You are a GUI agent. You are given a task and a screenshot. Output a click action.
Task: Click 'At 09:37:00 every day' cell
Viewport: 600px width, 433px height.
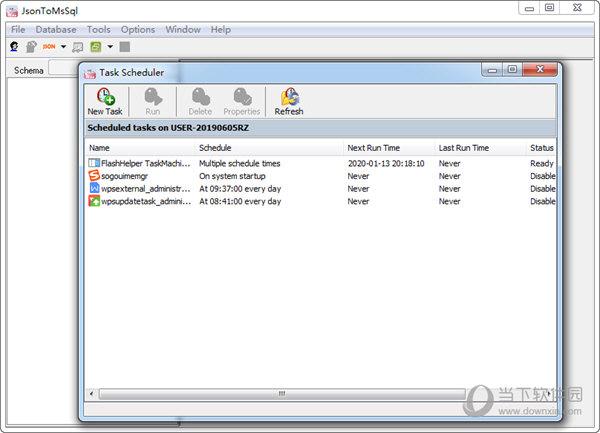tap(240, 189)
